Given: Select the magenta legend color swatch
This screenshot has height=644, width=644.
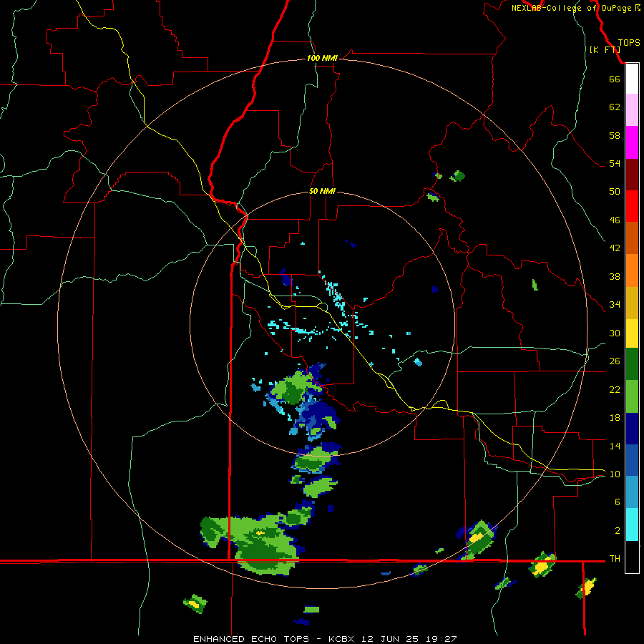Looking at the screenshot, I should tap(632, 142).
